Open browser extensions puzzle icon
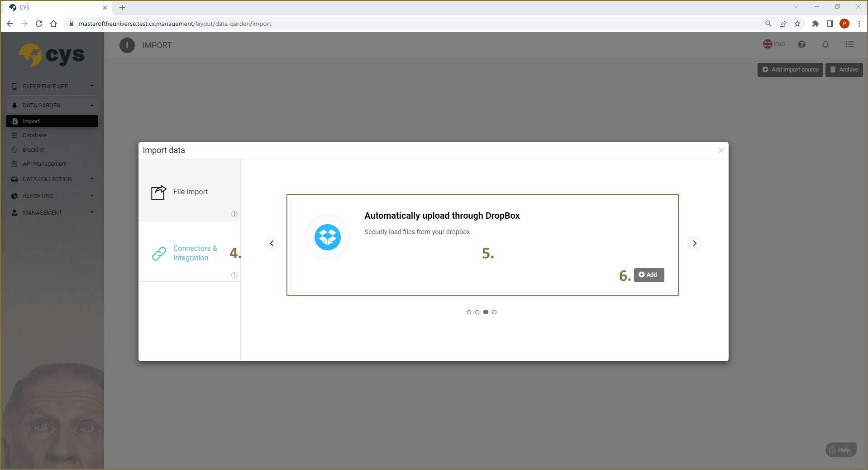 pos(816,24)
